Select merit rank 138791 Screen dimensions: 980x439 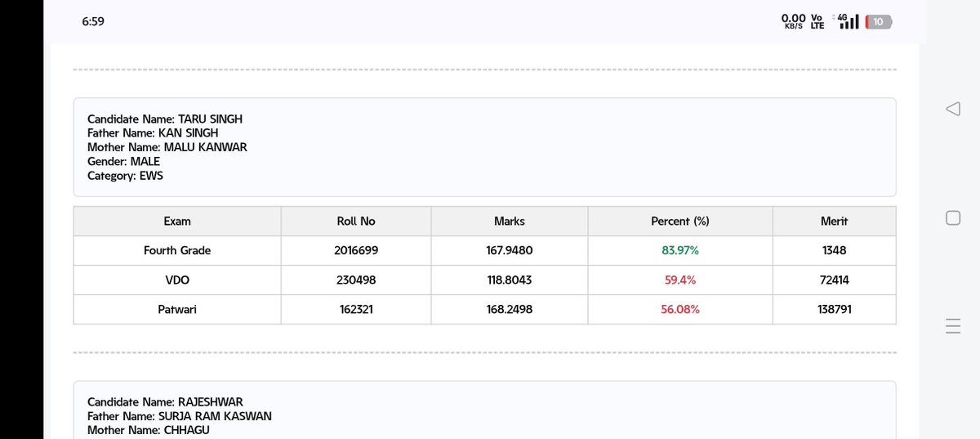tap(835, 310)
